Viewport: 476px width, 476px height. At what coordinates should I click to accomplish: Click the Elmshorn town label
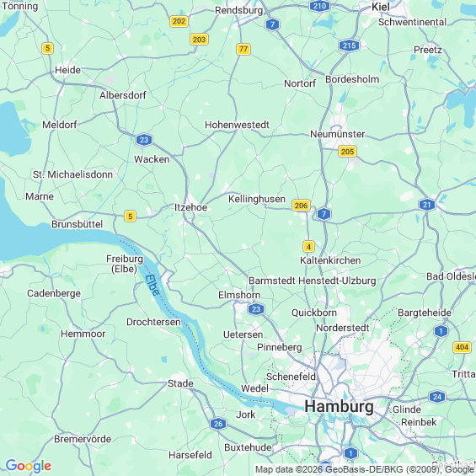[x=239, y=295]
